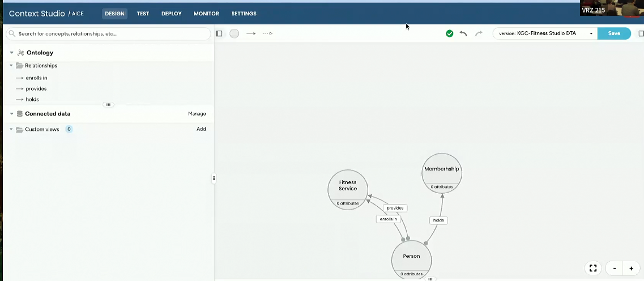Select the 'provides' relationship in tree
644x281 pixels.
pos(36,89)
